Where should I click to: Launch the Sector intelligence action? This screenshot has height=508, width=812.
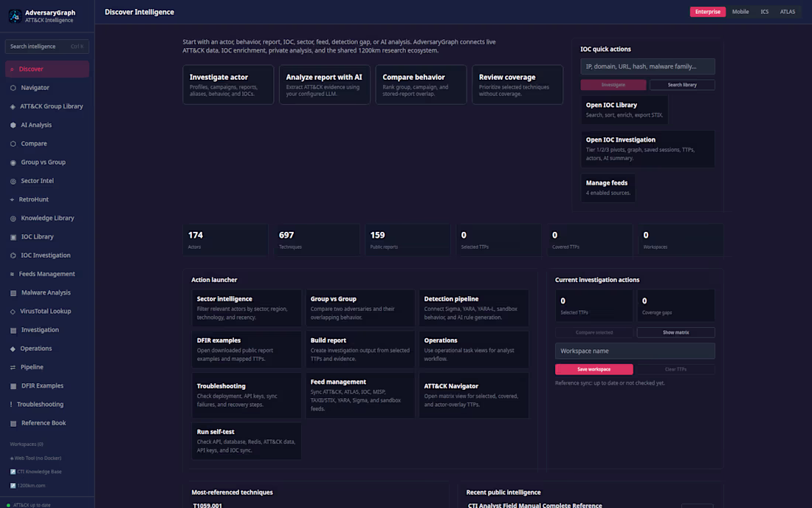(247, 308)
